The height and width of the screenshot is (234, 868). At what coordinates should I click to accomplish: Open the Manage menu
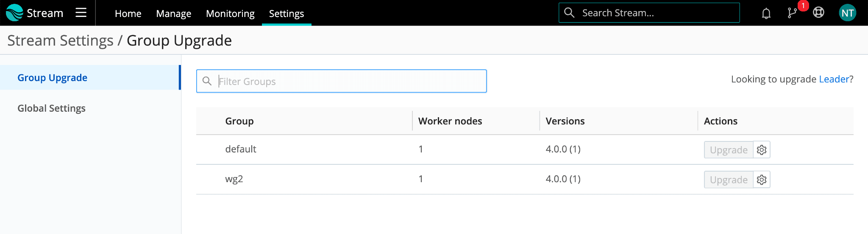tap(173, 14)
